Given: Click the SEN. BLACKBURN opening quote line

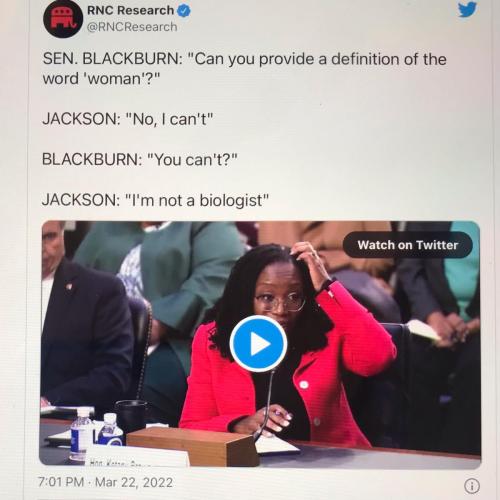Looking at the screenshot, I should 244,59.
